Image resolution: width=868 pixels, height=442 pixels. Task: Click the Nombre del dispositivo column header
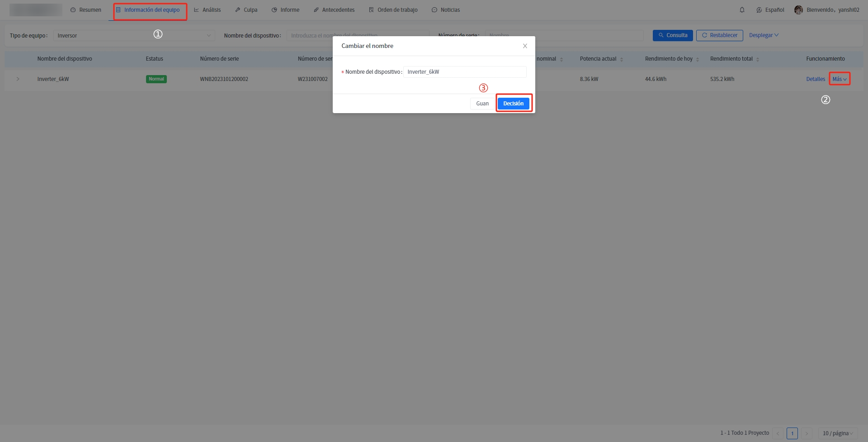coord(65,59)
